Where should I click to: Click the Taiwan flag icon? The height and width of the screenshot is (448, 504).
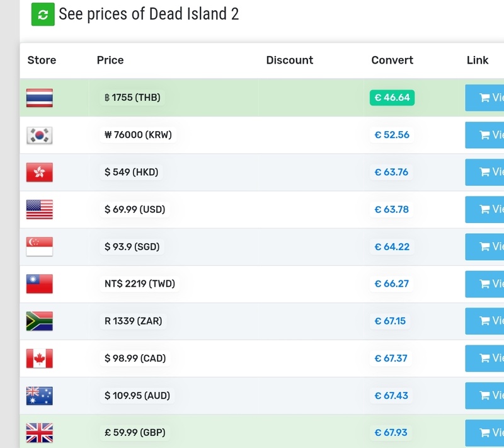(40, 284)
